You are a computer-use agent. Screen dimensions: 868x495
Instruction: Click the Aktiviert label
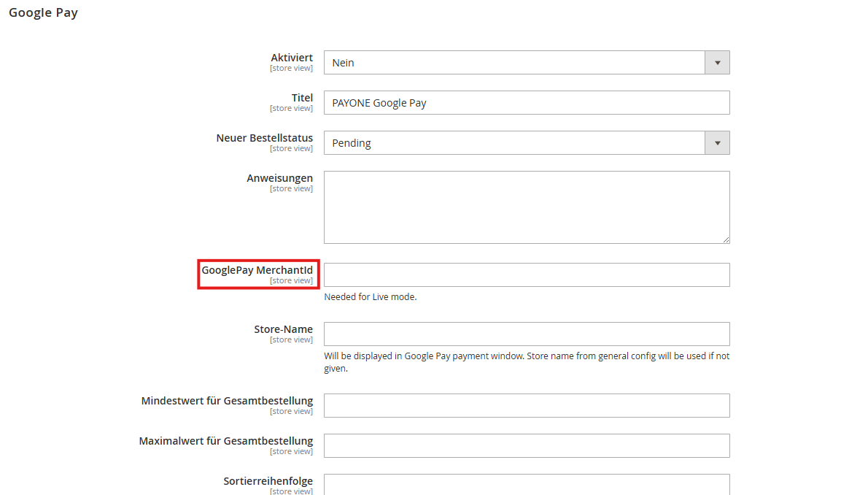point(292,58)
